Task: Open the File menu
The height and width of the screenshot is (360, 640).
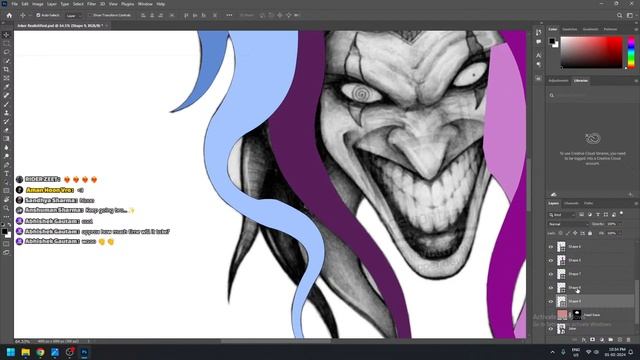Action: (x=14, y=4)
